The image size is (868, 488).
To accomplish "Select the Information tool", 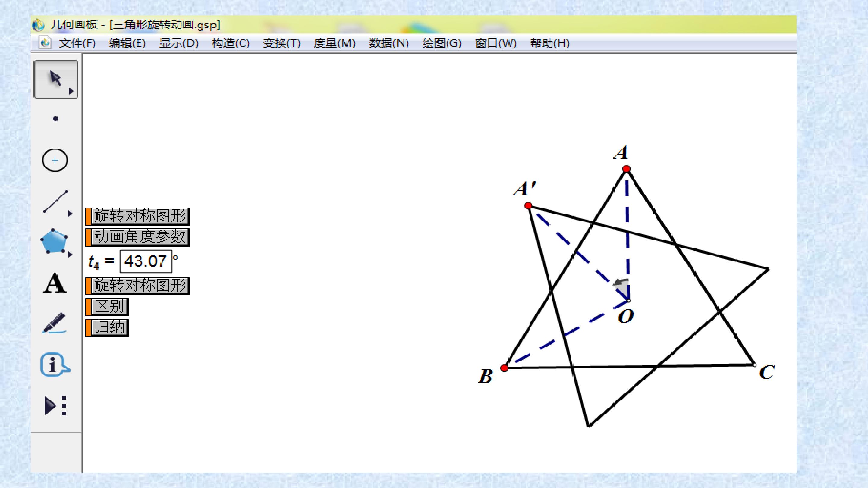I will [x=55, y=364].
